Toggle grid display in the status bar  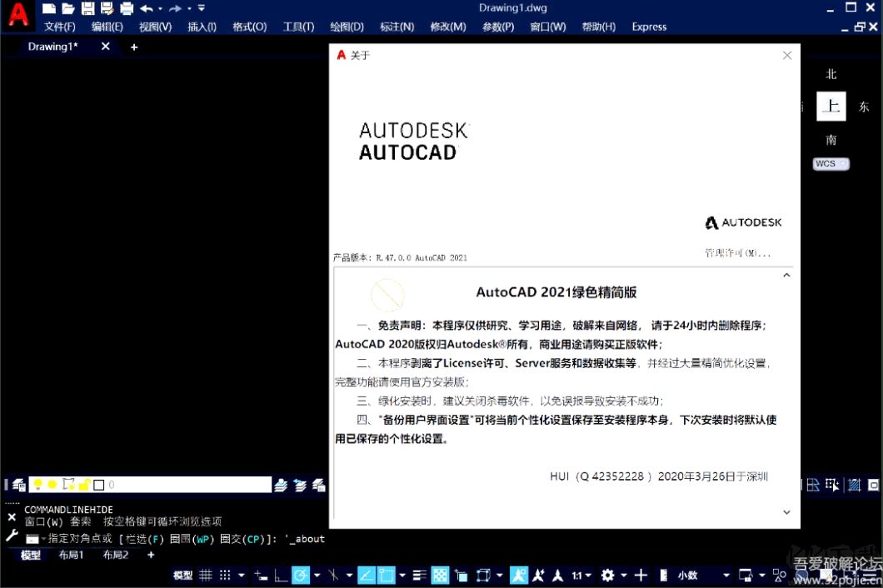pyautogui.click(x=205, y=575)
